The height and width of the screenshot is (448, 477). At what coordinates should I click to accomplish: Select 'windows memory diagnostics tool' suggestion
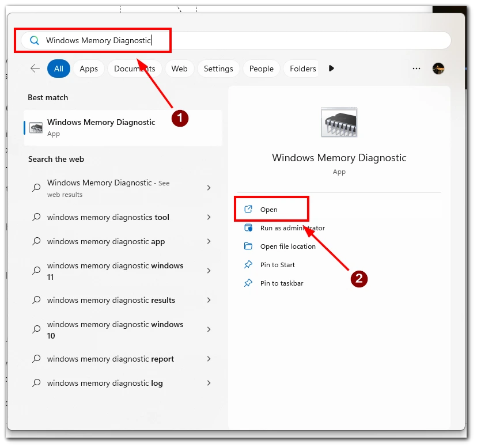[x=123, y=217]
